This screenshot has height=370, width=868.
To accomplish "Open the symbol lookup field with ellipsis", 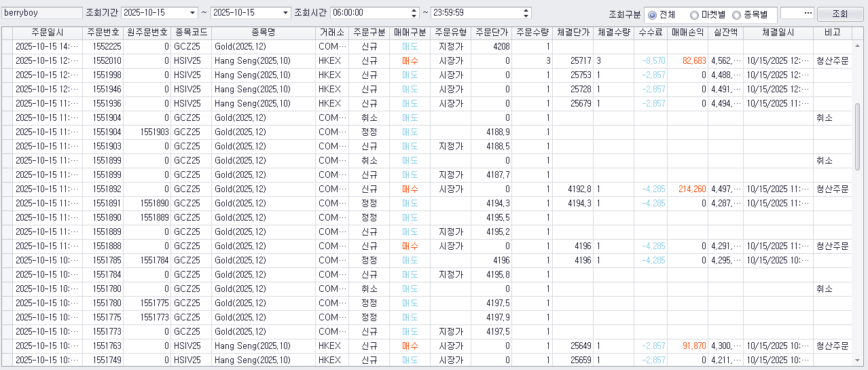I will pyautogui.click(x=797, y=13).
